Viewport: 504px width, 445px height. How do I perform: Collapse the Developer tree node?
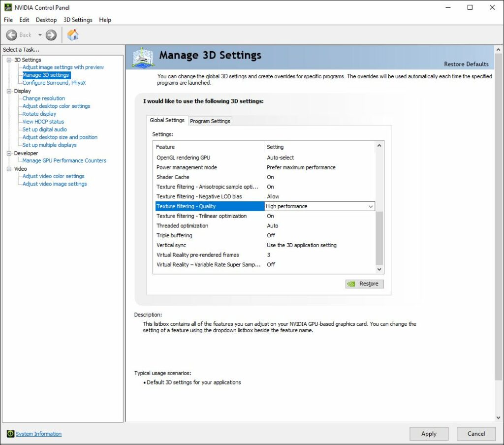click(9, 154)
